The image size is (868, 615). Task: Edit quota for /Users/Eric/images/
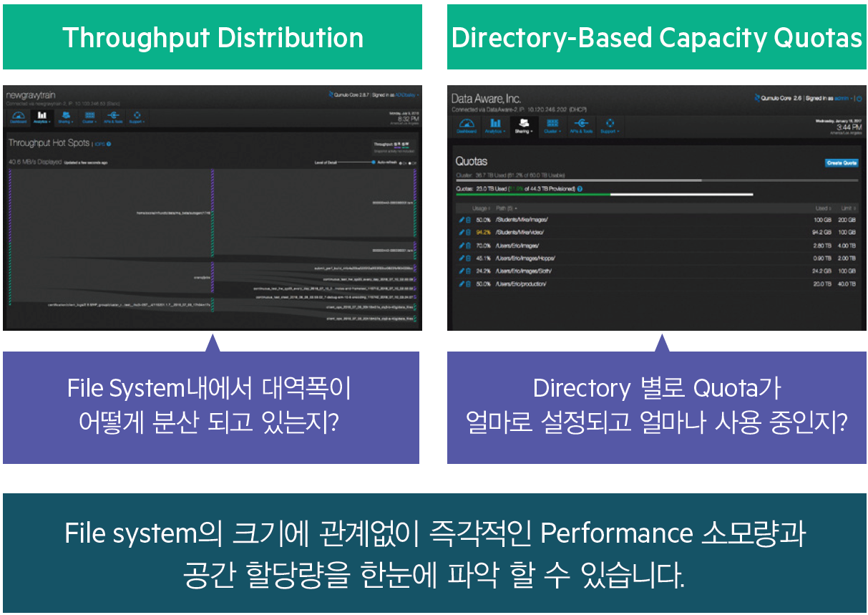(462, 246)
